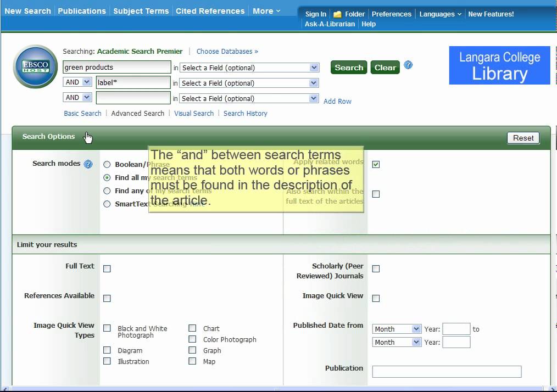
Task: Click the start Year field
Action: pos(456,329)
